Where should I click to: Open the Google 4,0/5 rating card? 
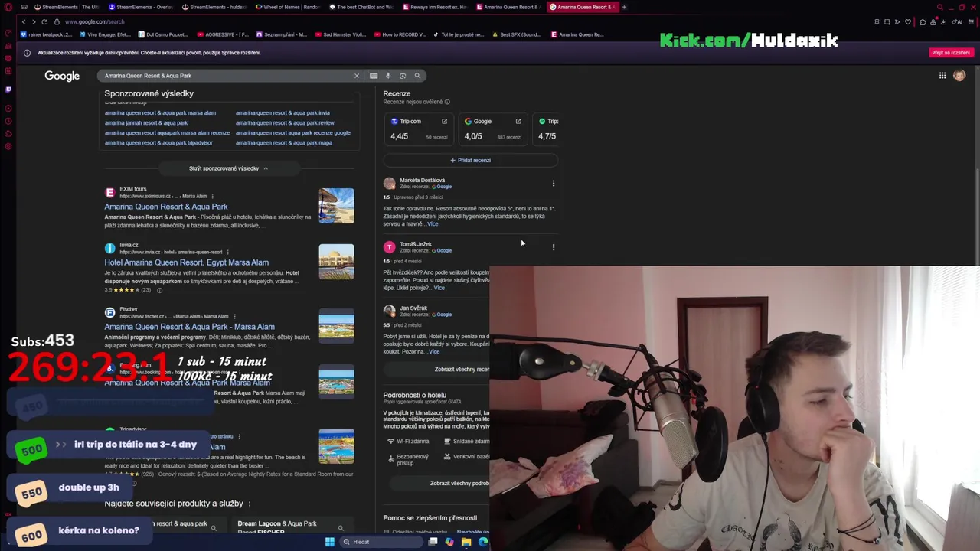point(493,129)
